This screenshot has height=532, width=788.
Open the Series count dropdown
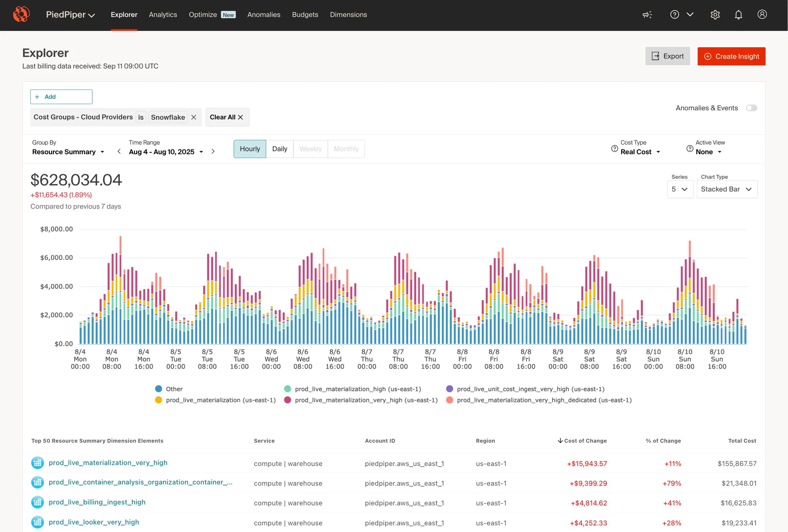680,189
